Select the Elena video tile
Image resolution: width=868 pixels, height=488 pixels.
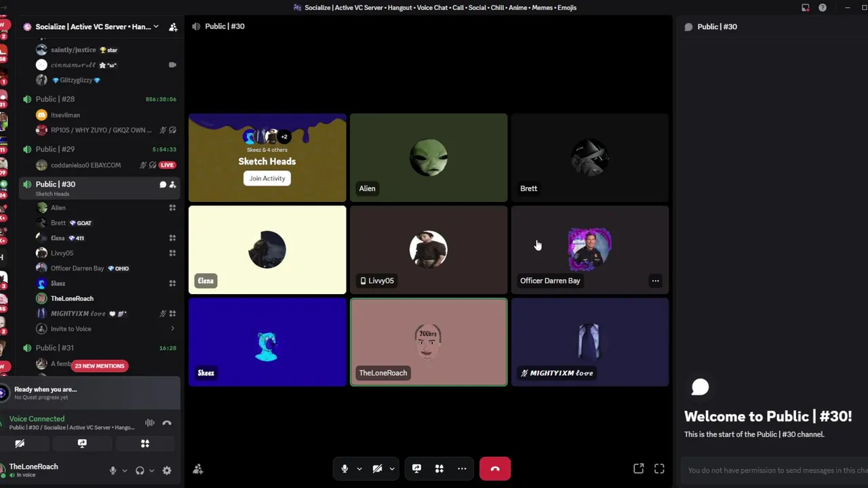(267, 250)
